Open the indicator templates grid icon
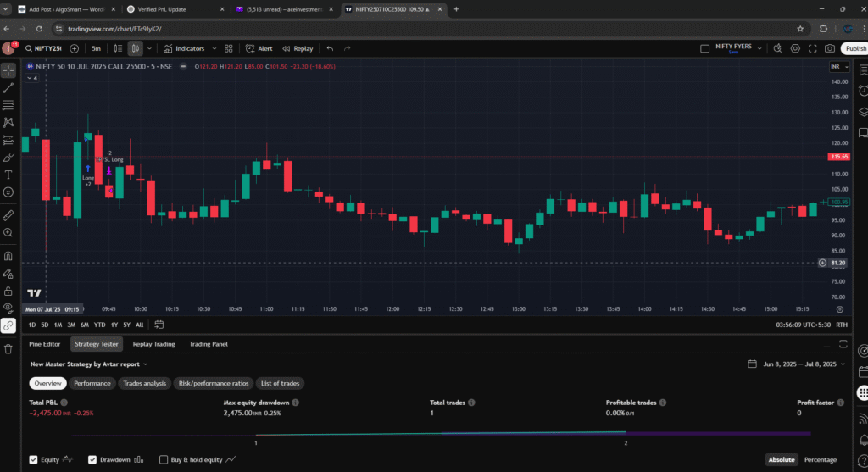This screenshot has width=868, height=472. point(229,48)
